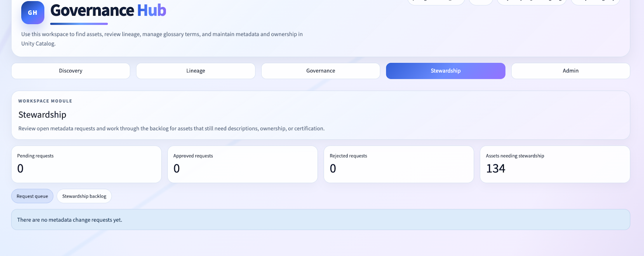Select the active Stewardship tab
Screen dimensions: 644x256
click(x=445, y=71)
